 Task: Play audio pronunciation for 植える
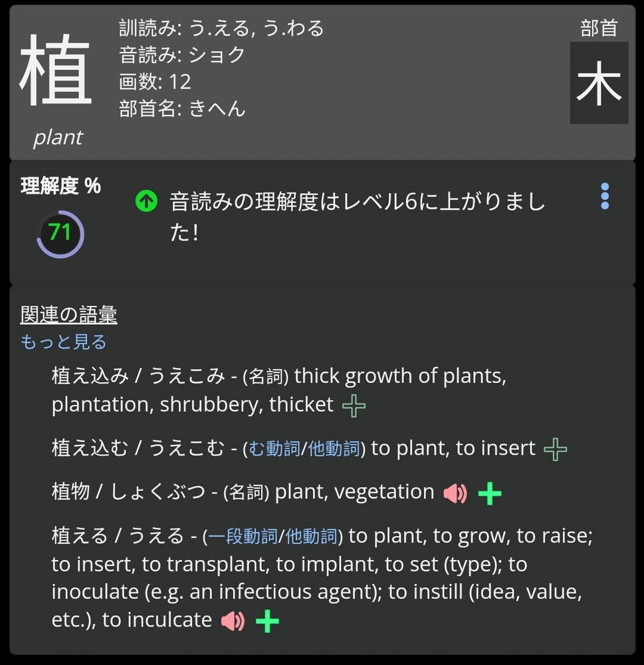click(233, 621)
